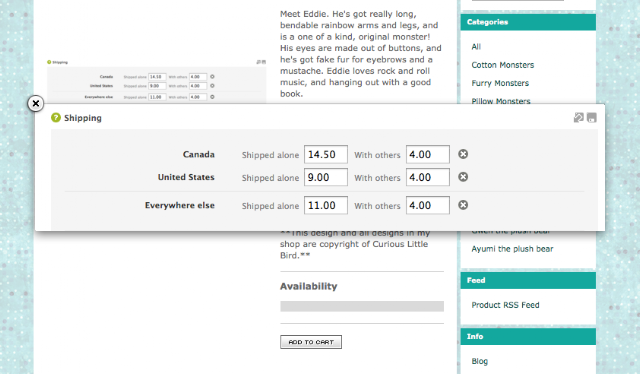Screen dimensions: 640x374
Task: Remove the United States shipping row
Action: pyautogui.click(x=463, y=177)
